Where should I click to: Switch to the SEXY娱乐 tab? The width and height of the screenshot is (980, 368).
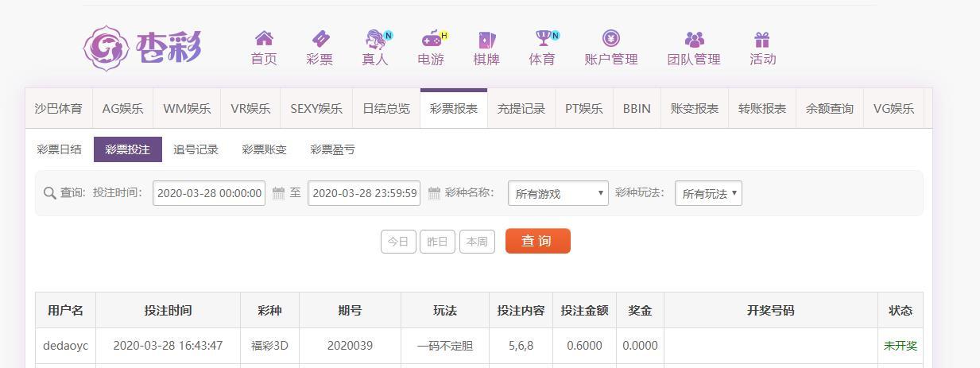(x=316, y=108)
